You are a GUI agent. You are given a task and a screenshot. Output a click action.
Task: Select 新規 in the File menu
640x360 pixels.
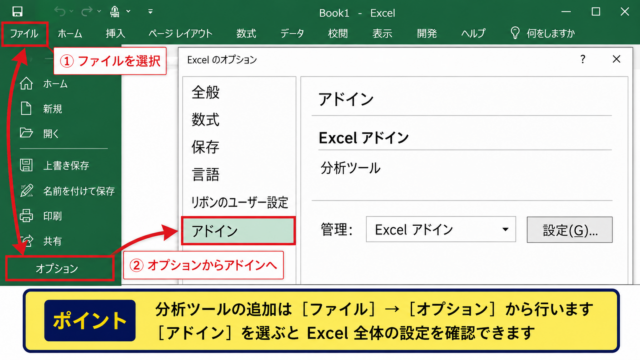53,109
